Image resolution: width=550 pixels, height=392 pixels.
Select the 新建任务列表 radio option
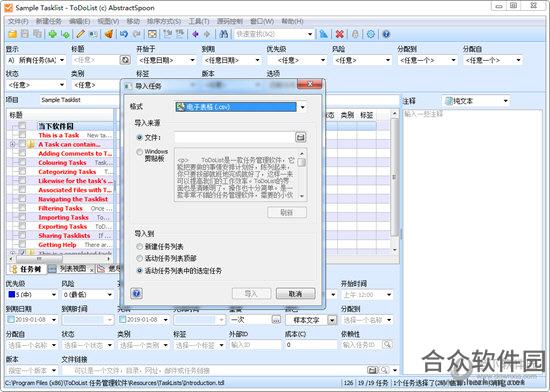(x=140, y=246)
